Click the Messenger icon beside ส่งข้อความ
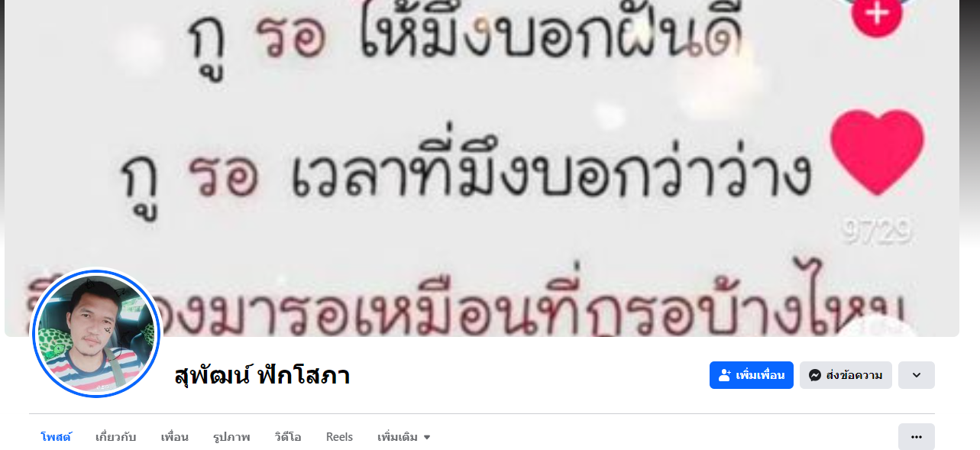The width and height of the screenshot is (980, 450). coord(815,375)
